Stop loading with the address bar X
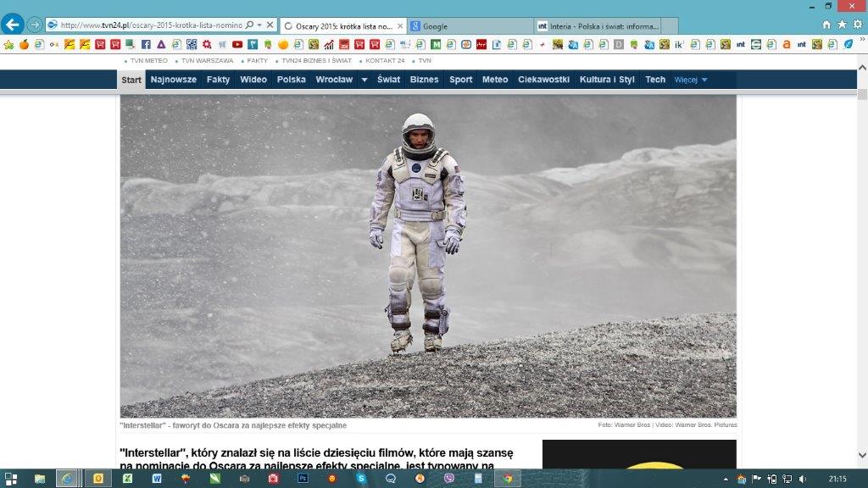 [270, 25]
